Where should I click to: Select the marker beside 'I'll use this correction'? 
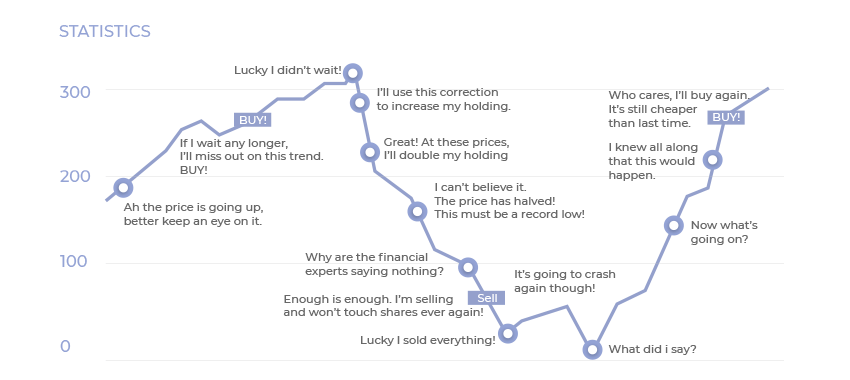pyautogui.click(x=359, y=102)
